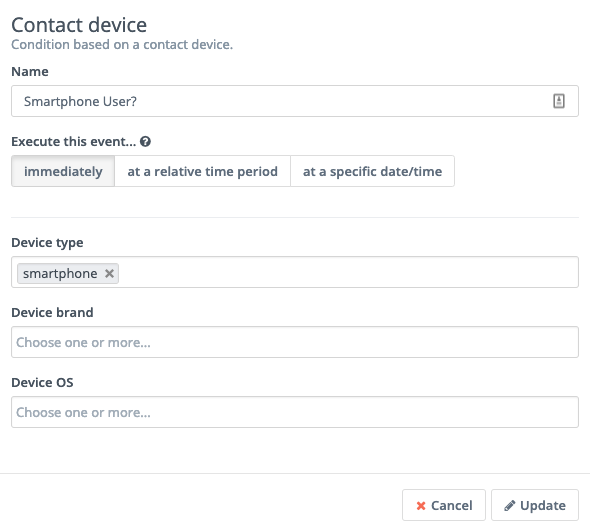Click the Device type label

point(47,243)
